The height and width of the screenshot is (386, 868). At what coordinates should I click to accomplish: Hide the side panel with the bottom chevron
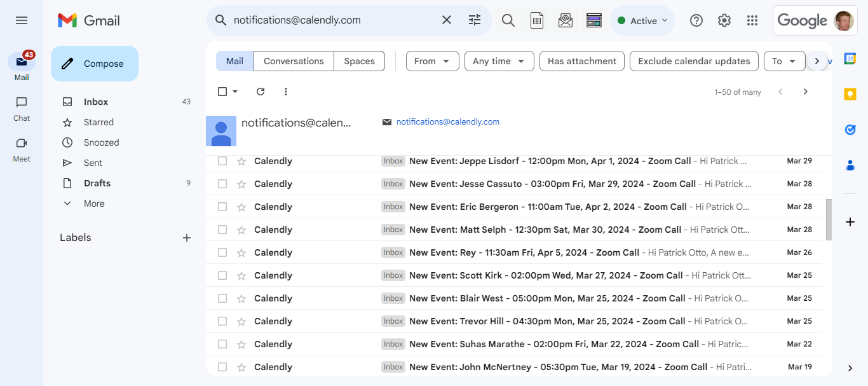point(850,368)
